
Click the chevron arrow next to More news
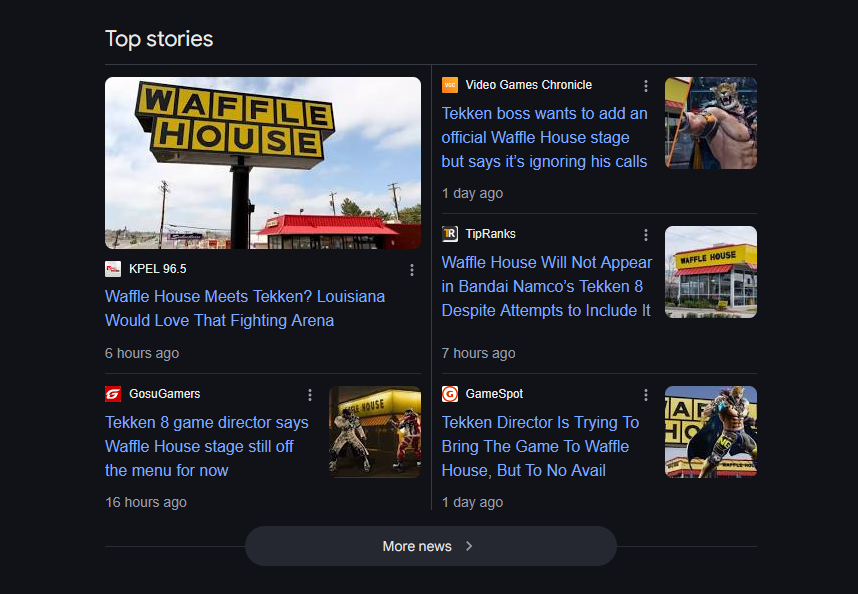[x=469, y=546]
